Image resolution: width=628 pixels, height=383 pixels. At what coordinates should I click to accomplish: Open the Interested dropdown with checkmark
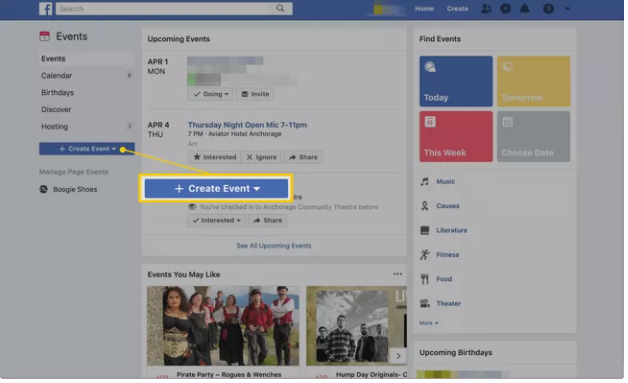click(217, 220)
